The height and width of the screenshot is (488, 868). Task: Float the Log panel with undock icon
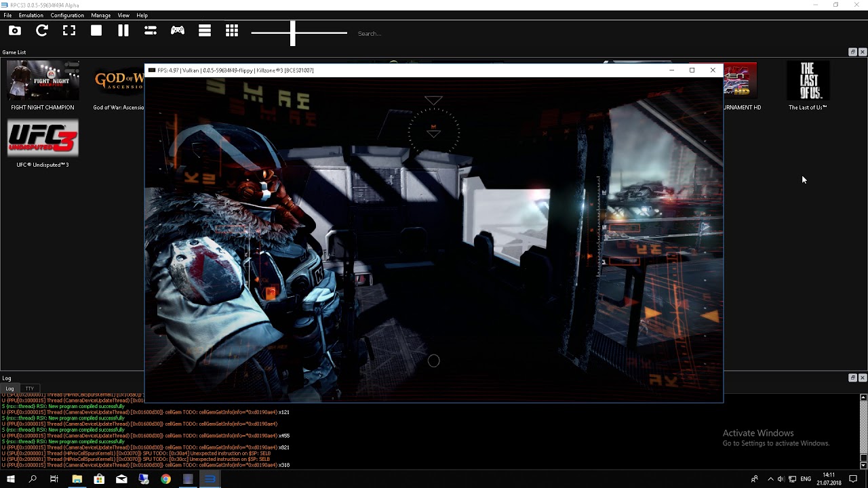pyautogui.click(x=852, y=378)
